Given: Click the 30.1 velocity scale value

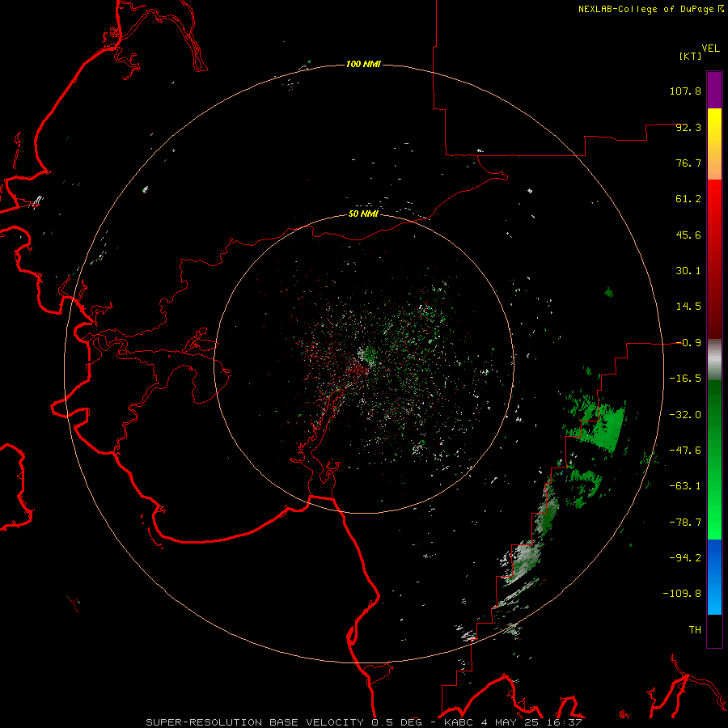Looking at the screenshot, I should click(x=688, y=271).
